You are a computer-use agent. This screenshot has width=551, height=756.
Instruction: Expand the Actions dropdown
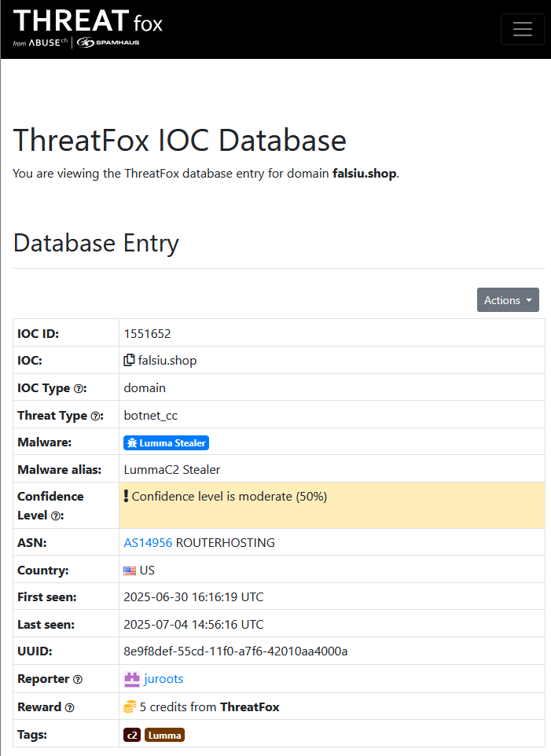click(508, 300)
